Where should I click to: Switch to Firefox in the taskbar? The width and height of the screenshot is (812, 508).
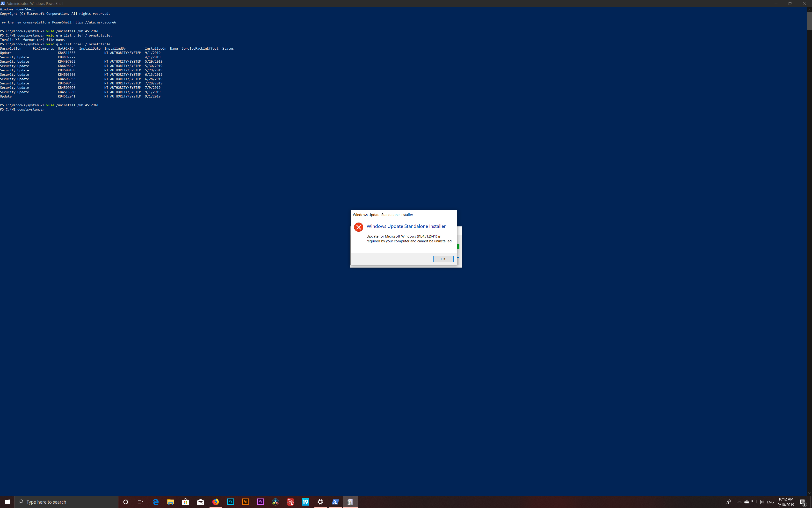215,502
